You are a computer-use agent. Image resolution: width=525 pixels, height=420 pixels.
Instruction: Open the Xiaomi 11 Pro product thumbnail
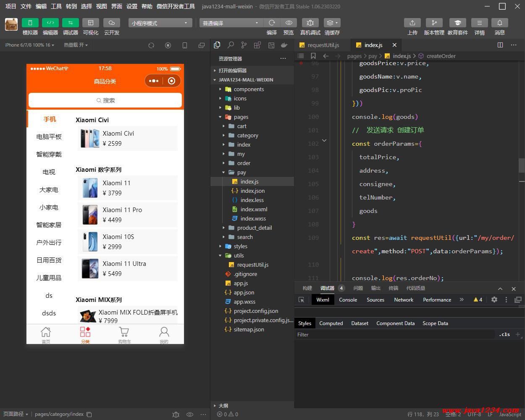pos(90,215)
